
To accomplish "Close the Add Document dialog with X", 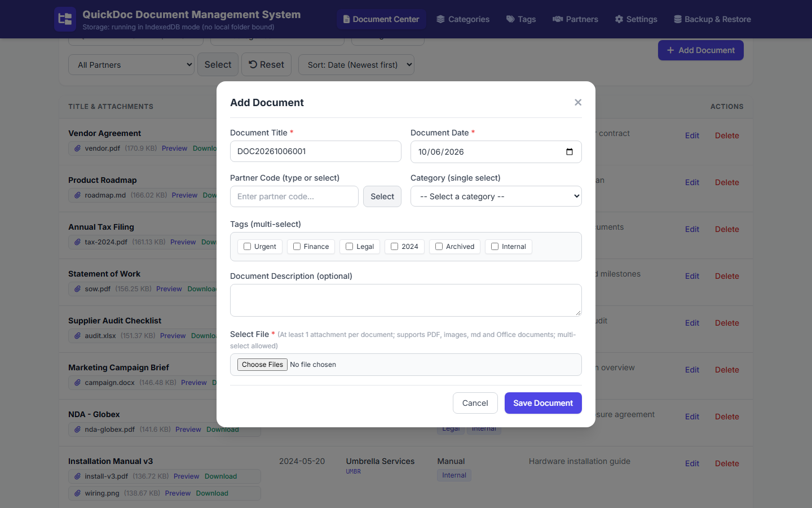I will click(578, 102).
